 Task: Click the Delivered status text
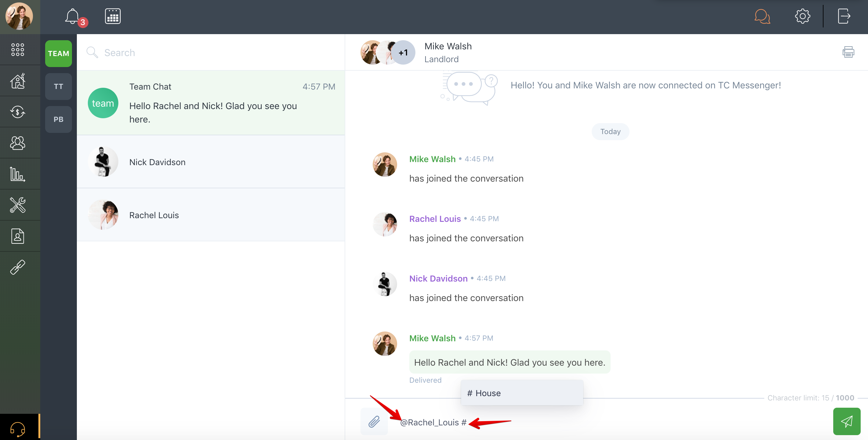(425, 380)
